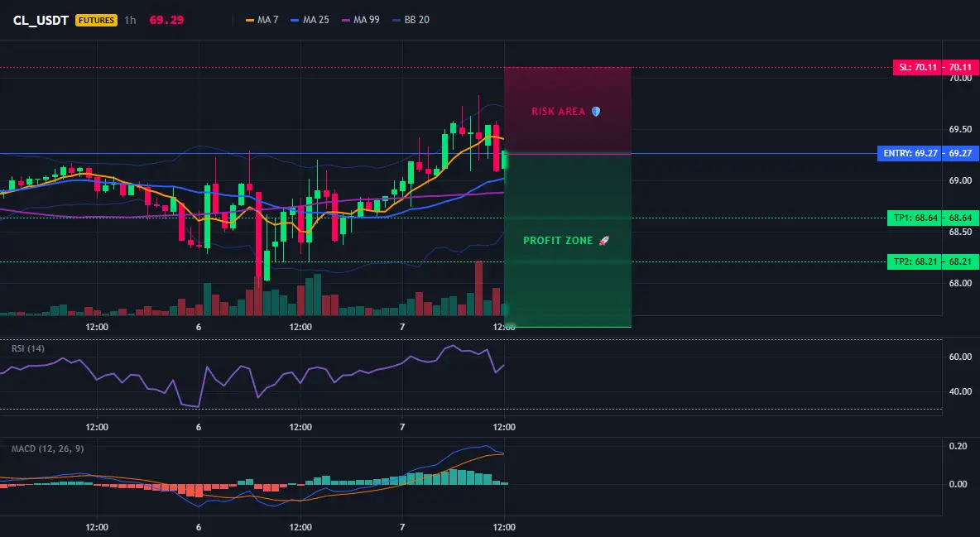Image resolution: width=980 pixels, height=537 pixels.
Task: Click the CL_USDT symbol name
Action: 41,20
